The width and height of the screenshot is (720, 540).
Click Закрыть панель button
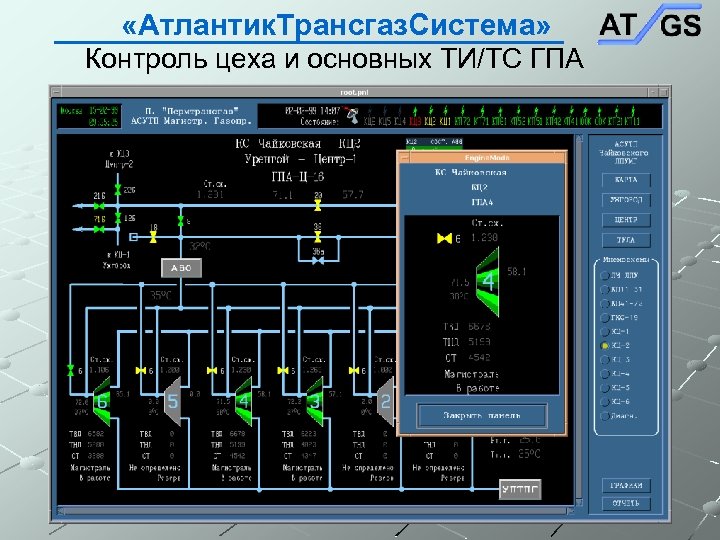click(482, 416)
